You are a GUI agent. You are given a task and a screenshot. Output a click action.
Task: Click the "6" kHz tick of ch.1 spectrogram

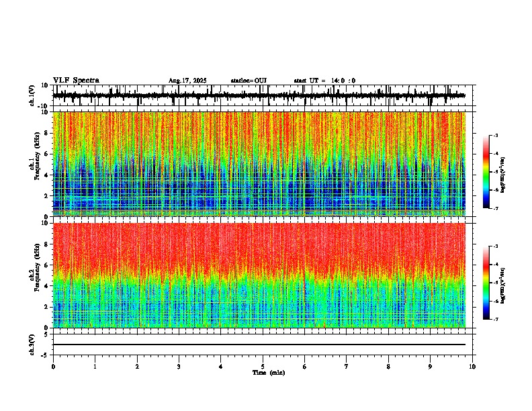[x=46, y=154]
